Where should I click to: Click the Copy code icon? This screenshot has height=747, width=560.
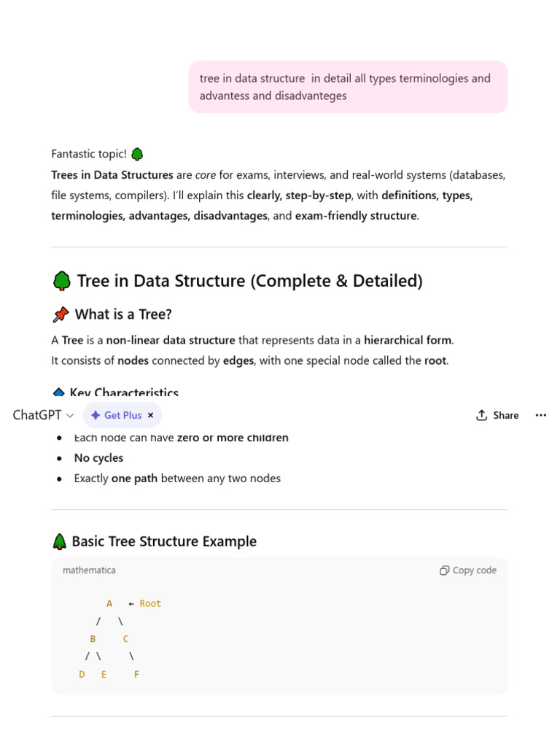tap(444, 570)
